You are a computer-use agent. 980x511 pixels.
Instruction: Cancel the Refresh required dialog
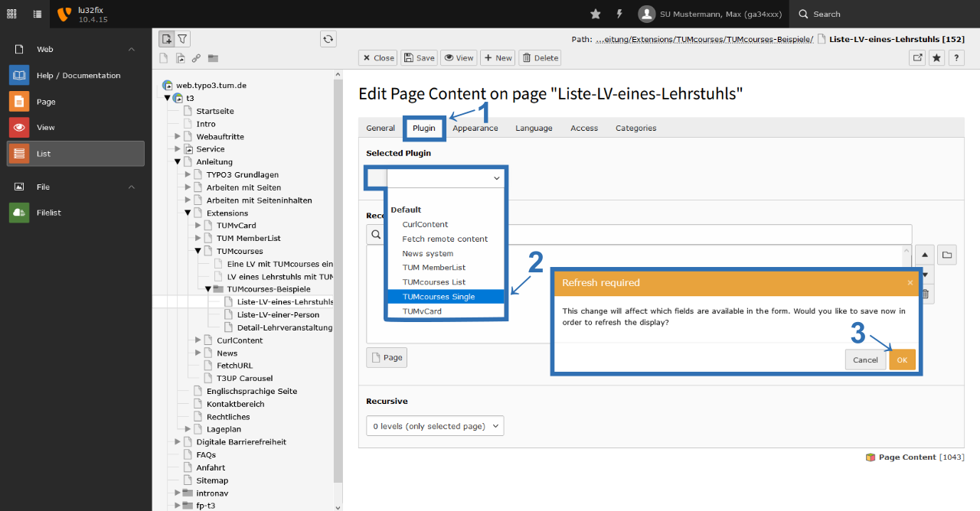click(x=865, y=360)
